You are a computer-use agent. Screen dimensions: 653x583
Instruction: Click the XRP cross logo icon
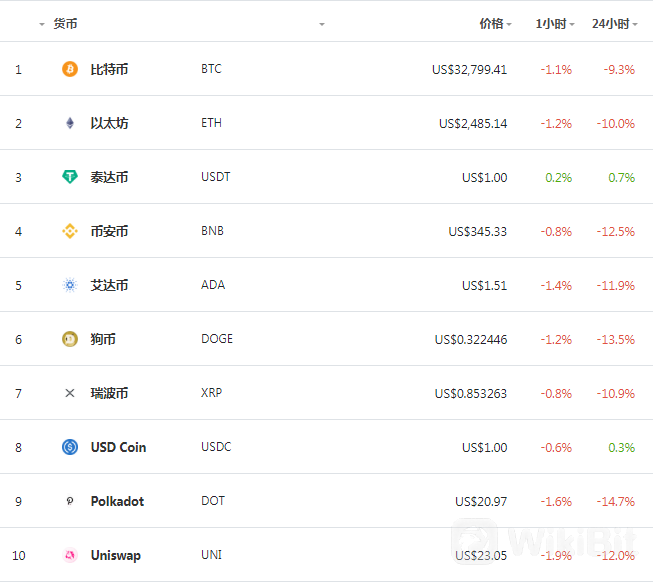point(70,393)
